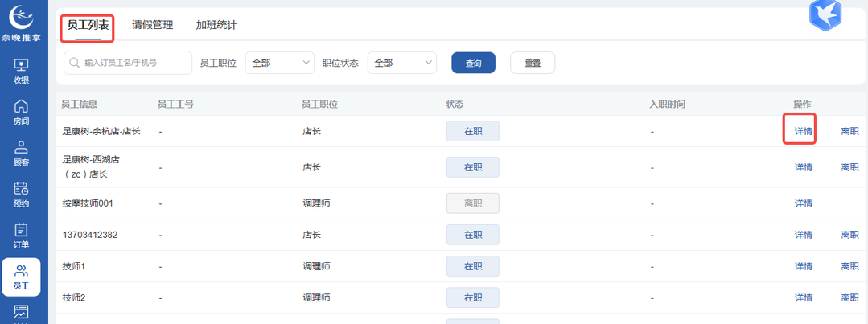Screen dimensions: 868x324
Task: Click 在职 status badge for 13703412382
Action: (473, 235)
